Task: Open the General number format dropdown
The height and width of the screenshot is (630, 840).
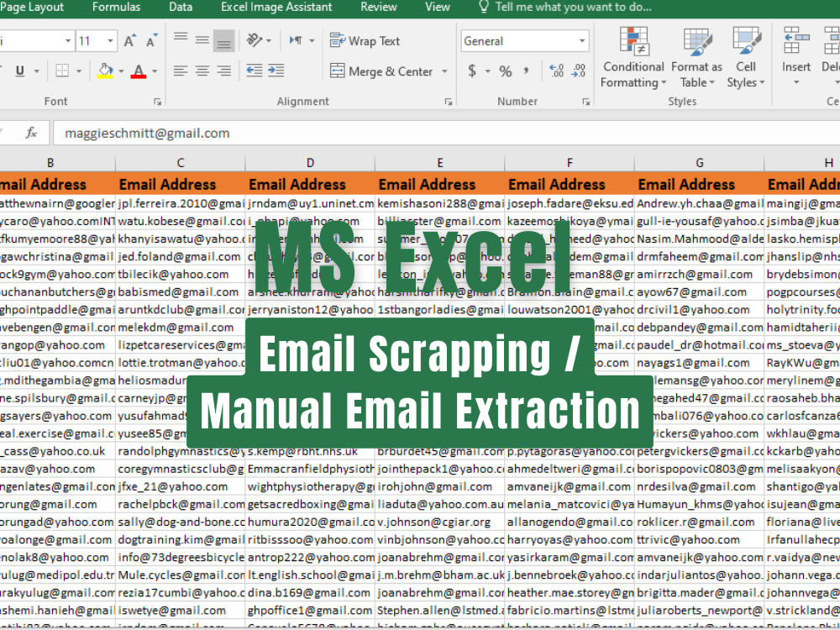Action: (583, 40)
